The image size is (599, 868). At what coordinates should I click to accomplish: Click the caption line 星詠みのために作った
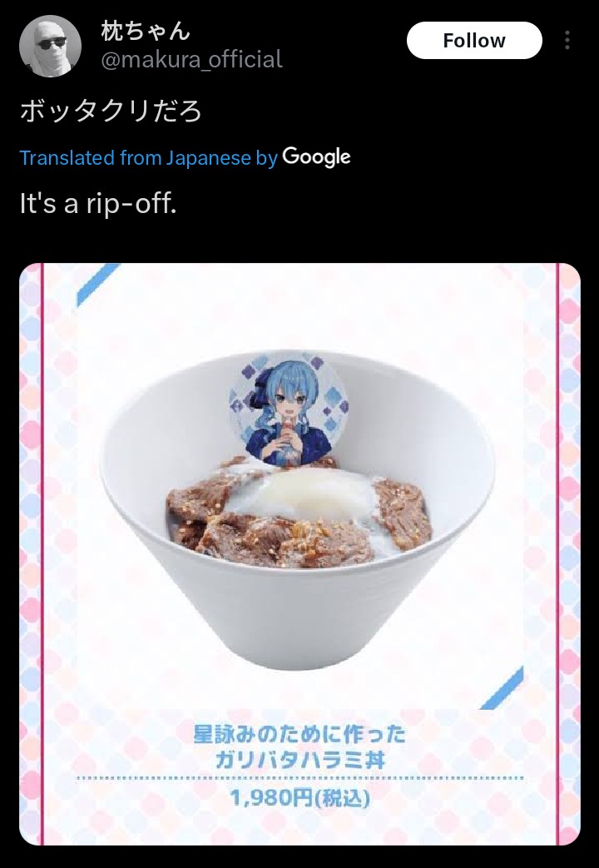point(299,734)
